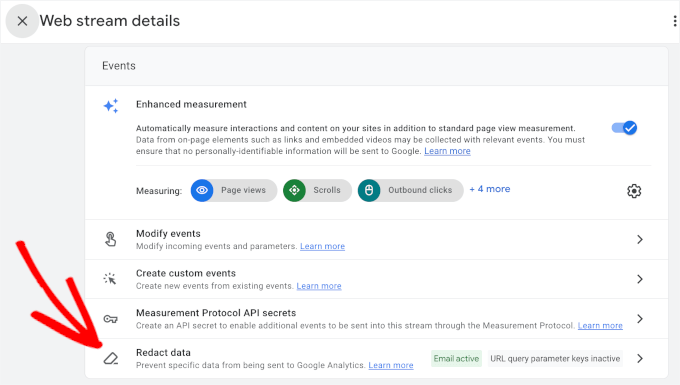
Task: Open Measurement Protocol Learn more link
Action: [x=600, y=325]
